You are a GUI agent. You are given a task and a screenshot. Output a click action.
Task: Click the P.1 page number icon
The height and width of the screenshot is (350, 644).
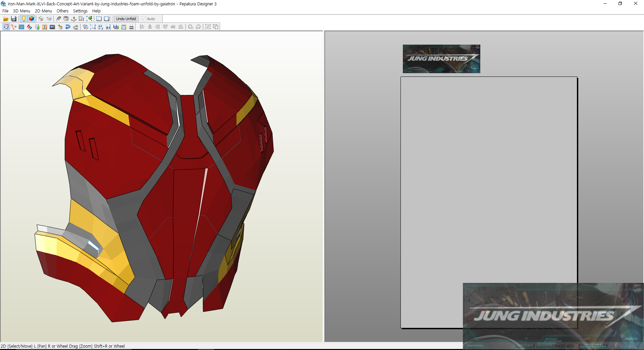[108, 27]
